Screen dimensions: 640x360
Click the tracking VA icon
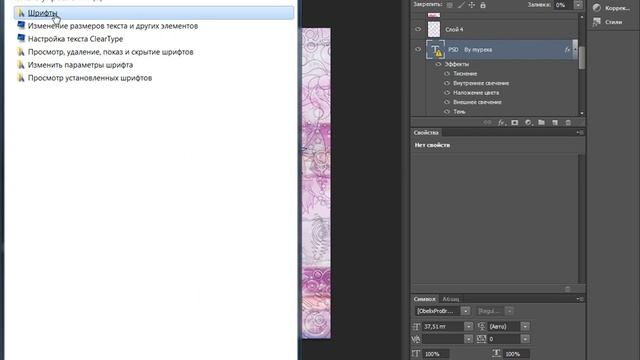point(482,339)
